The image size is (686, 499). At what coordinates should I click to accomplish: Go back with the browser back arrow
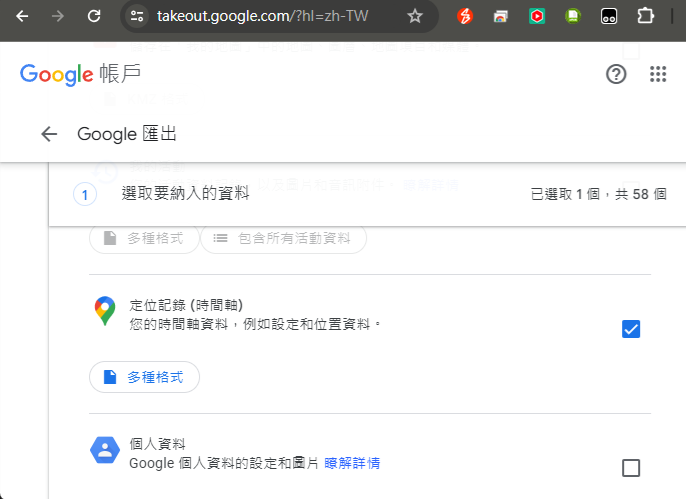(22, 16)
